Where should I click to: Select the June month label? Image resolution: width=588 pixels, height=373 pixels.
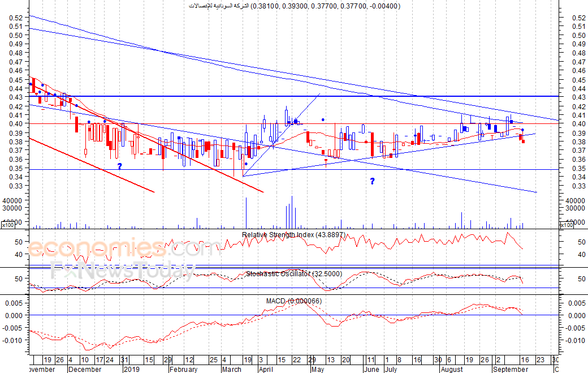click(371, 369)
